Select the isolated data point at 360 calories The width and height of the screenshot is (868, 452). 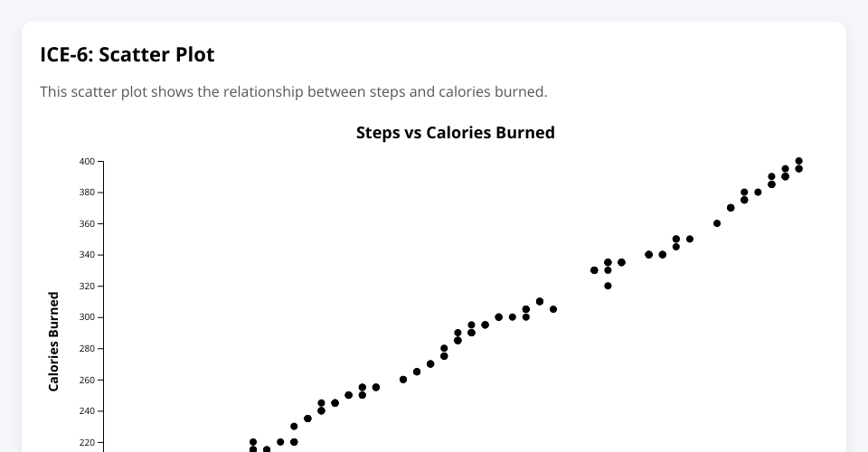[717, 223]
